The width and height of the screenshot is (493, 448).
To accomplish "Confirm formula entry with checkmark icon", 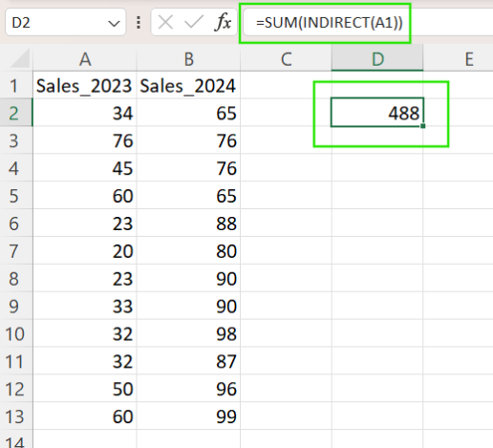I will point(194,23).
